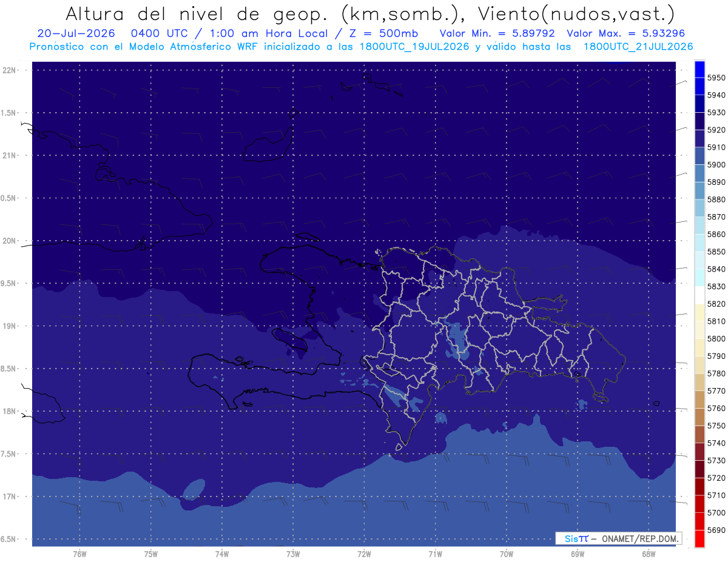The width and height of the screenshot is (728, 562).
Task: Click the '5890' legend value
Action: point(716,182)
